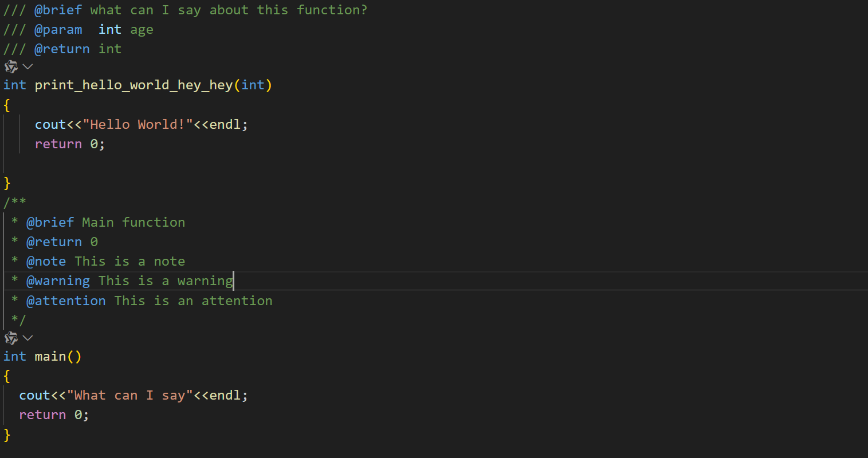This screenshot has width=868, height=458.
Task: Click opening brace of print_hello_world_hey_hey
Action: tap(7, 105)
